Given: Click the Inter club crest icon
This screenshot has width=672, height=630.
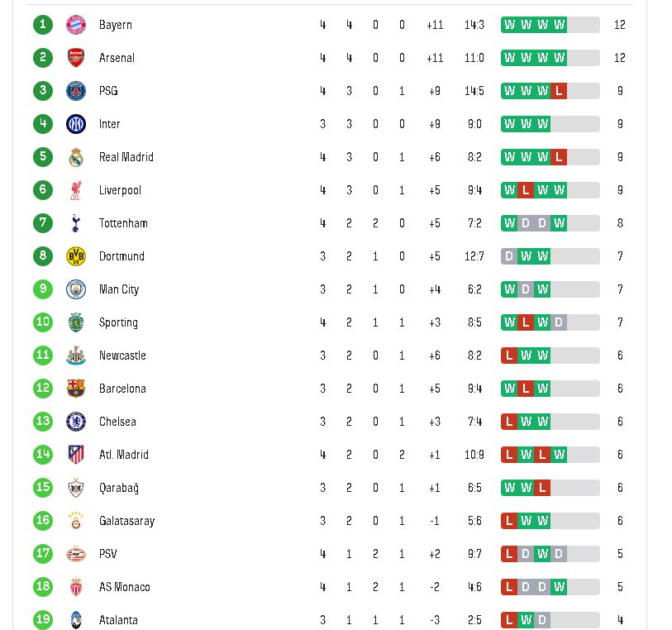Looking at the screenshot, I should 76,124.
